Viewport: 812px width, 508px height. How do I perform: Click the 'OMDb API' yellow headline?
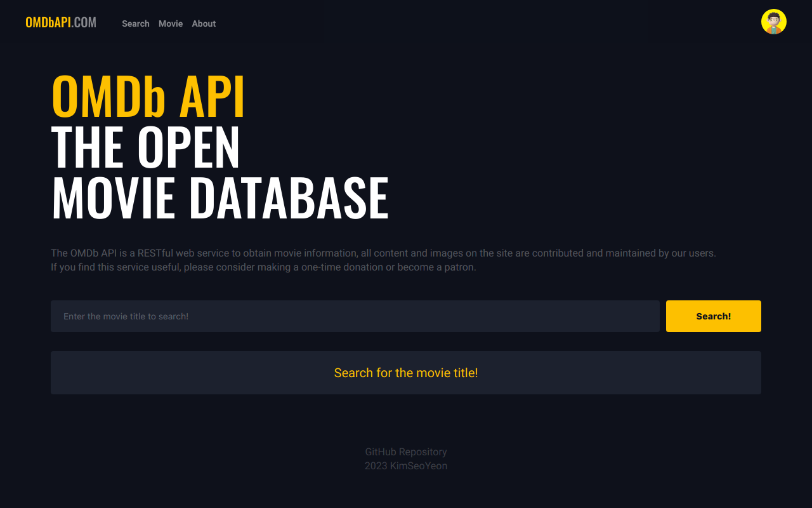pyautogui.click(x=148, y=97)
